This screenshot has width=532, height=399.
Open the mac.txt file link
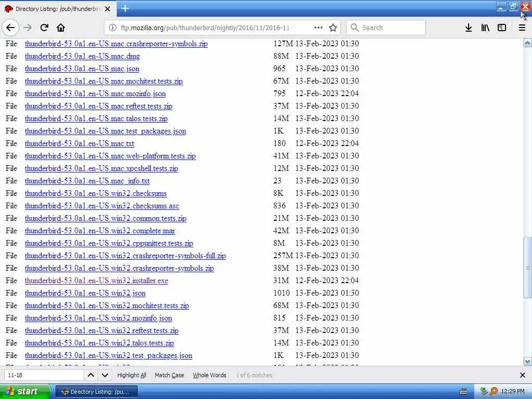pyautogui.click(x=79, y=143)
